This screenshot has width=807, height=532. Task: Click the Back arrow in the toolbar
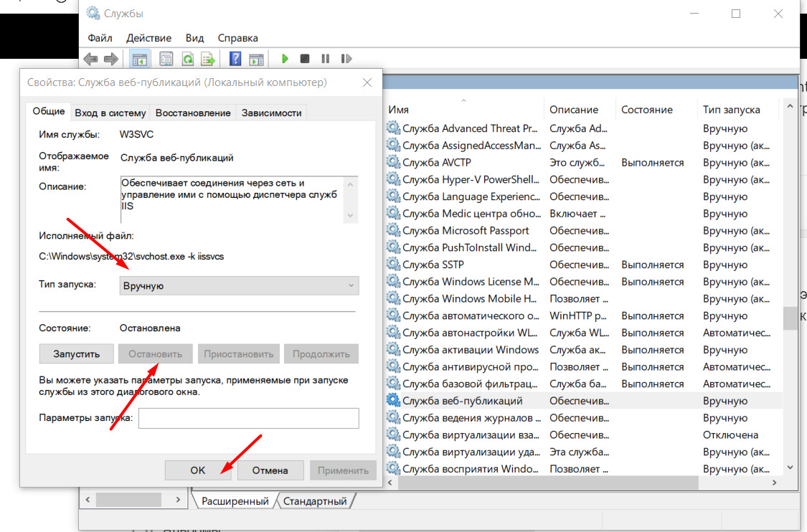coord(90,59)
